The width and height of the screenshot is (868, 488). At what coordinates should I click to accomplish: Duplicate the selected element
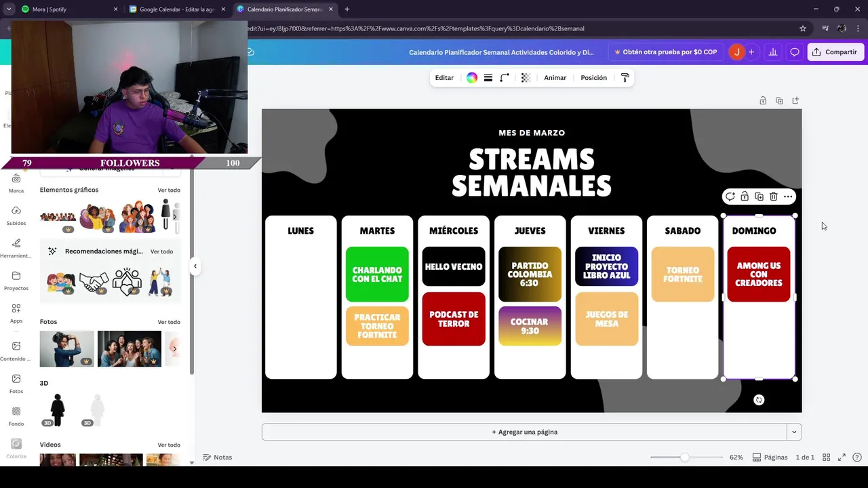point(759,197)
